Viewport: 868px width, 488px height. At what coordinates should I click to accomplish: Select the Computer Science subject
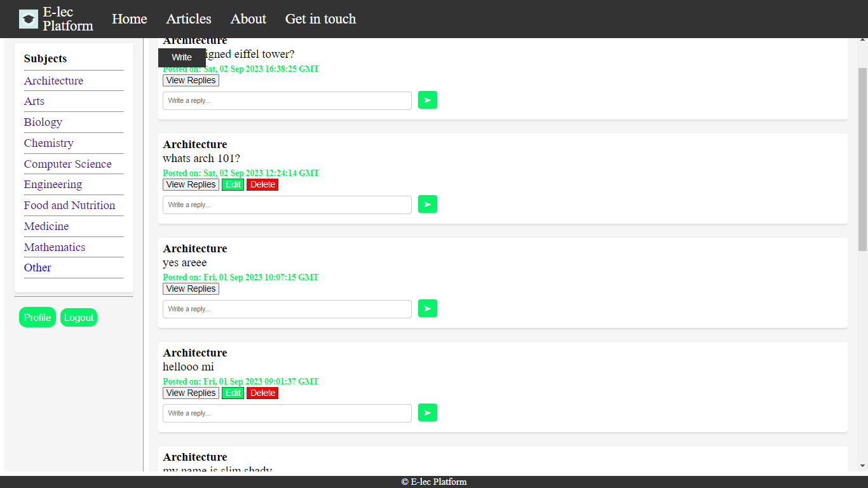(x=67, y=164)
